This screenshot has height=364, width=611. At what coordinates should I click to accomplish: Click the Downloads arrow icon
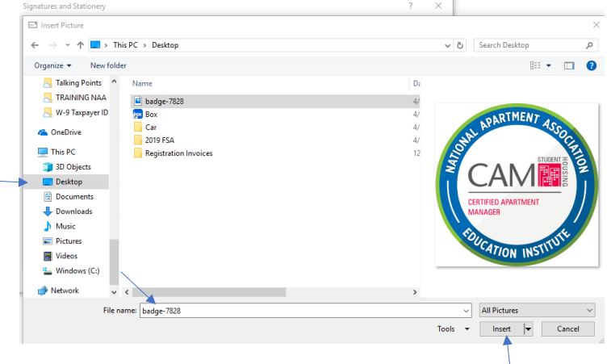(48, 211)
